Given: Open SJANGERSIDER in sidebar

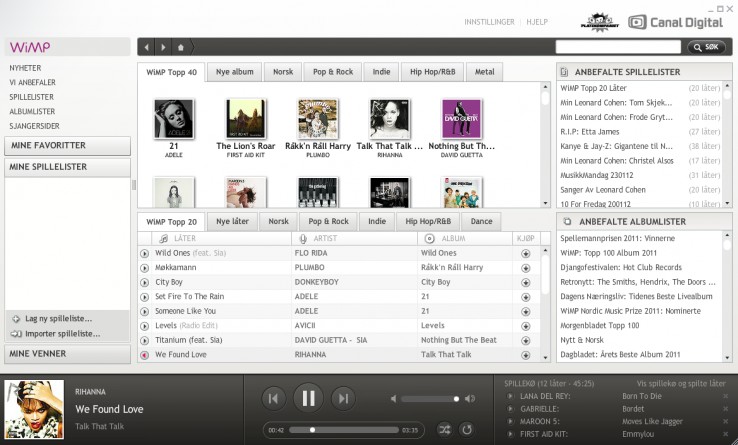Looking at the screenshot, I should click(x=34, y=126).
